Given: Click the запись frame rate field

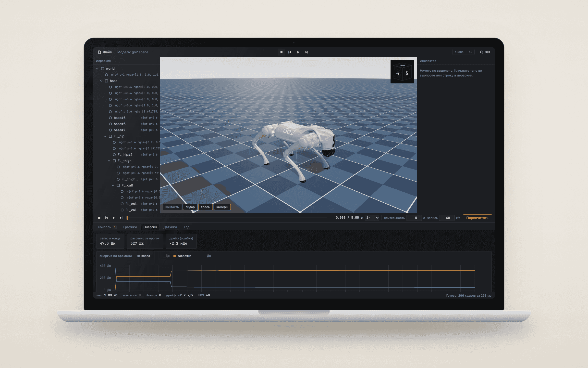Looking at the screenshot, I should pyautogui.click(x=447, y=218).
